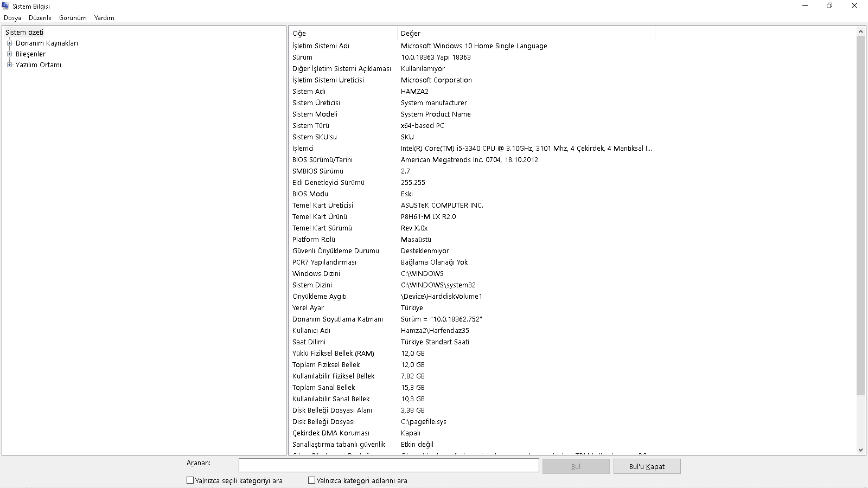Expand the Yazılım Ortamı node

pos(9,65)
